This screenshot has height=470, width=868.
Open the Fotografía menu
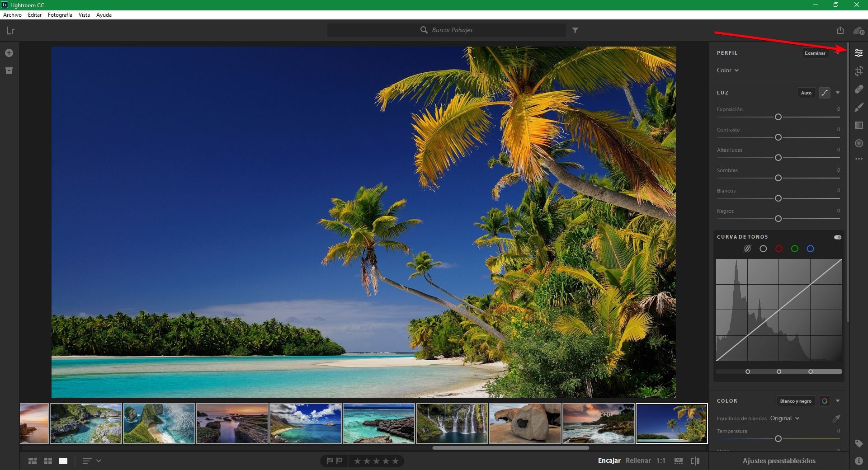[60, 15]
